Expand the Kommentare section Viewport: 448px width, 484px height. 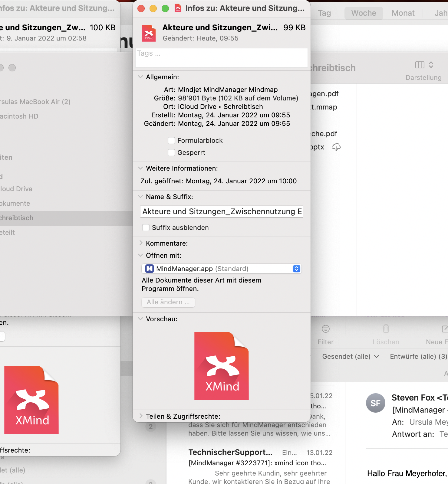tap(141, 243)
